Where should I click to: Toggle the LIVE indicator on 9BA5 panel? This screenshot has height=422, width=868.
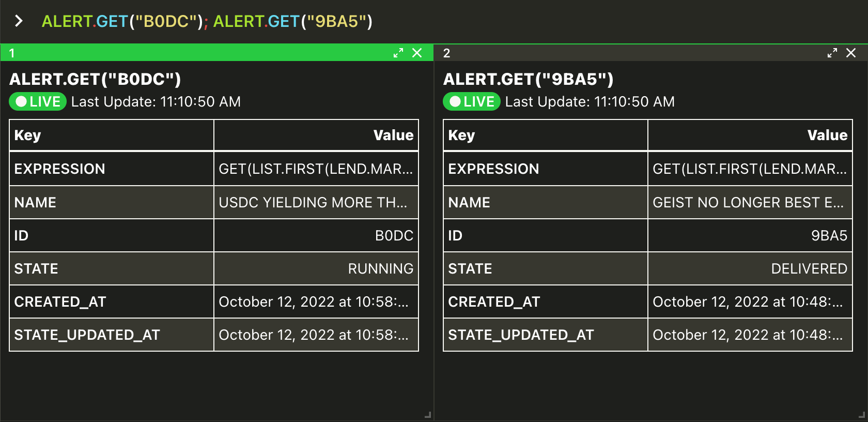(472, 101)
